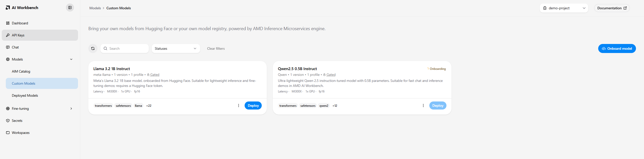
Task: Open the Statuses filter dropdown
Action: click(x=176, y=48)
